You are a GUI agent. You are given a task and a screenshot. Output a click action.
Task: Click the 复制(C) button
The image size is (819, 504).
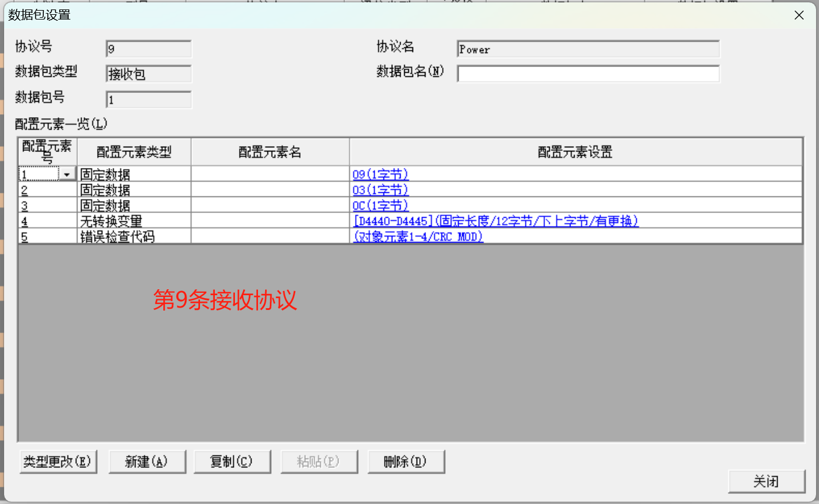click(x=232, y=462)
